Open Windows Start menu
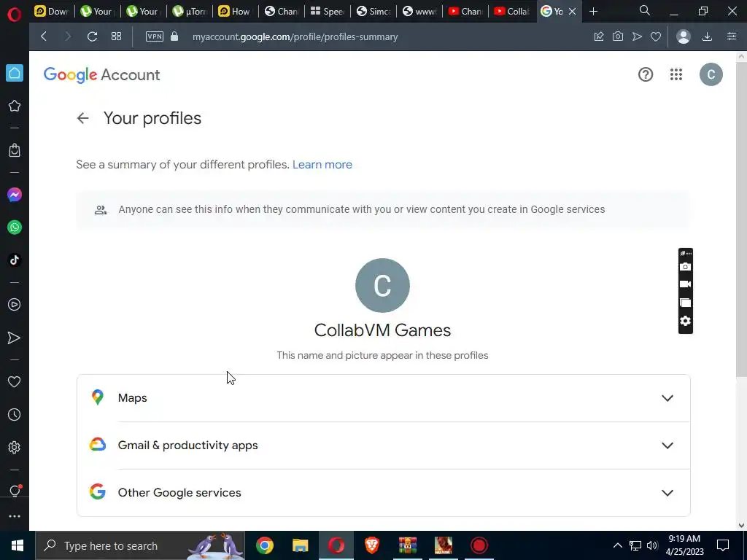This screenshot has height=560, width=747. click(18, 545)
